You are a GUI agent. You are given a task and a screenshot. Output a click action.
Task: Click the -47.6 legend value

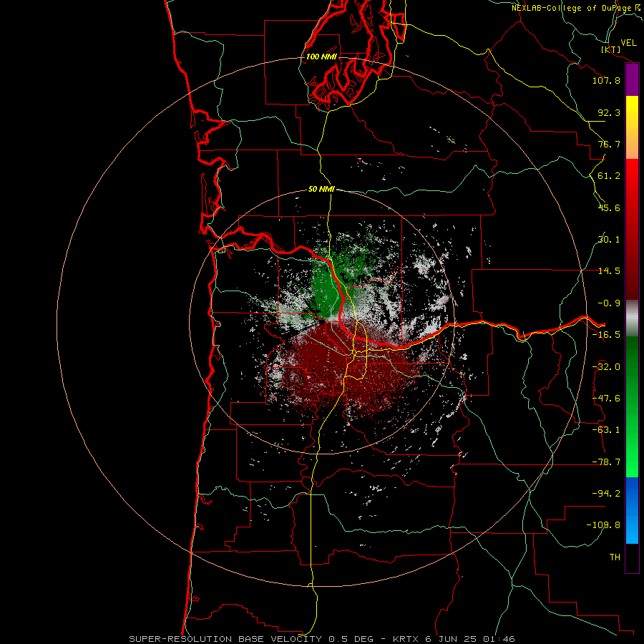(606, 399)
